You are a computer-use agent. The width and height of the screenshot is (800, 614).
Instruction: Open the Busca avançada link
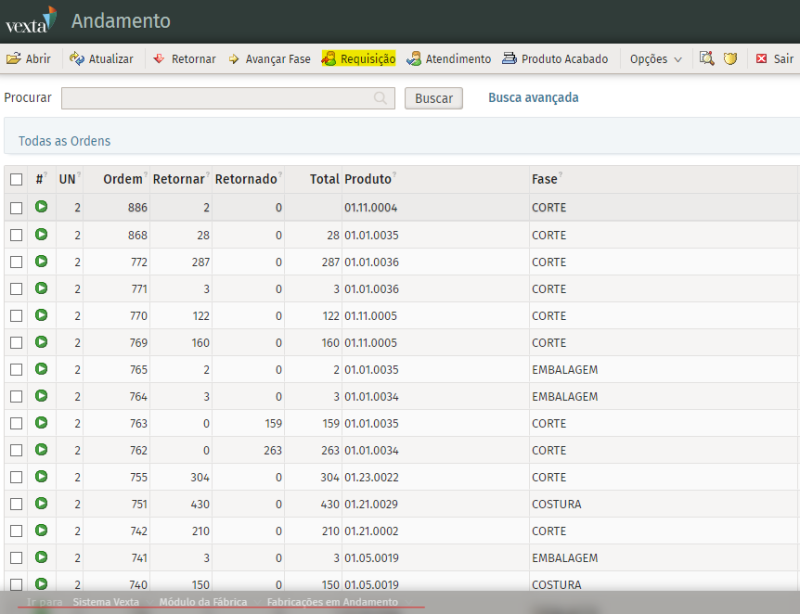[533, 97]
